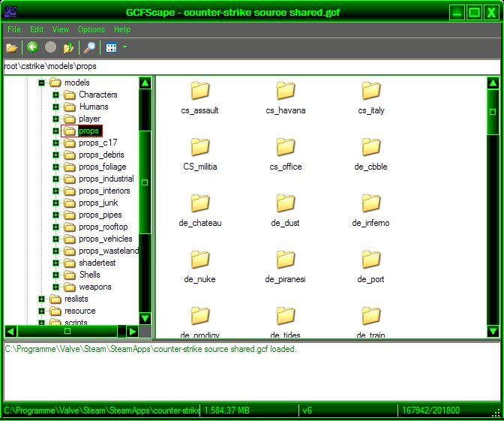Select the de_piranesi folder icon

286,259
